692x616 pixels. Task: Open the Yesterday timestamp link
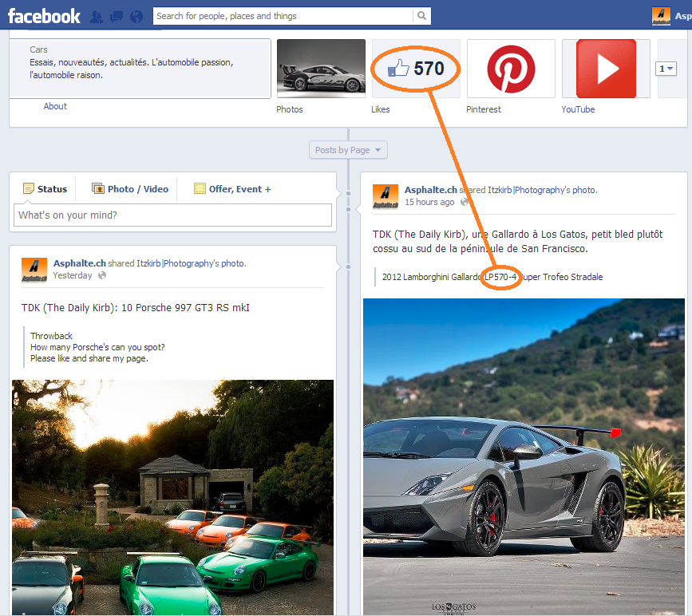point(73,275)
